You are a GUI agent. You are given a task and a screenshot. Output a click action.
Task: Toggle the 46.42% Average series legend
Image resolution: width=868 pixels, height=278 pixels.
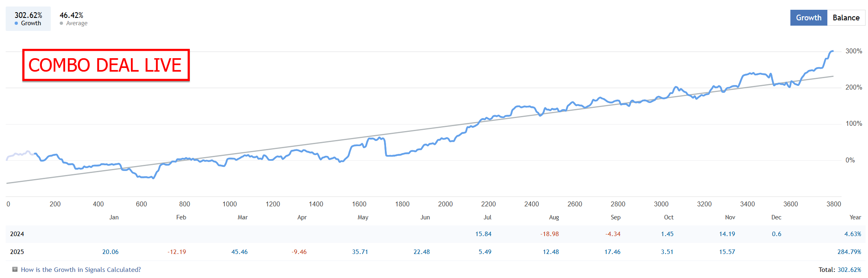point(73,19)
